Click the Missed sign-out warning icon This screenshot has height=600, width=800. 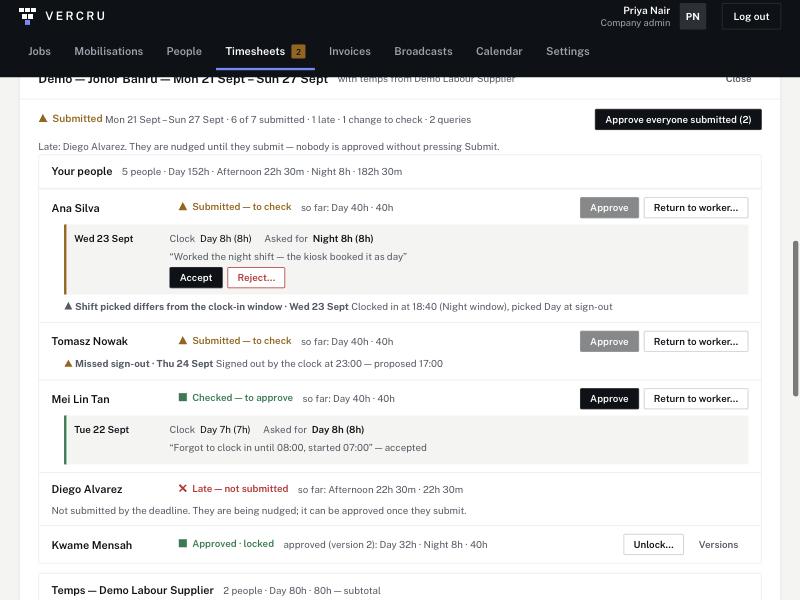click(x=68, y=364)
